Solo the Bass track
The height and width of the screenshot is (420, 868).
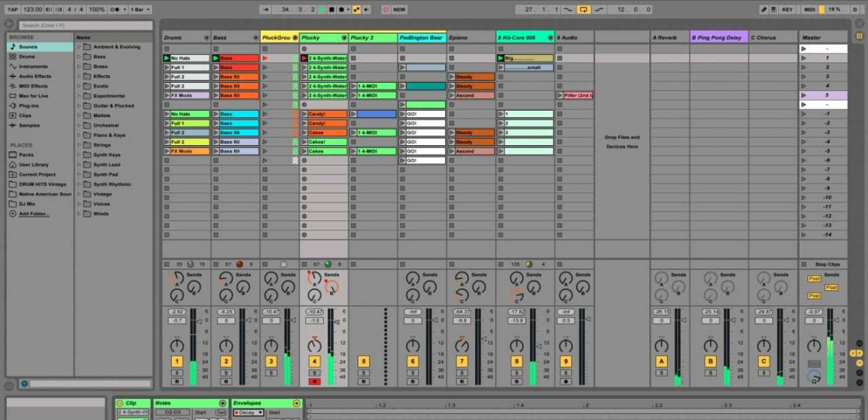coord(227,371)
